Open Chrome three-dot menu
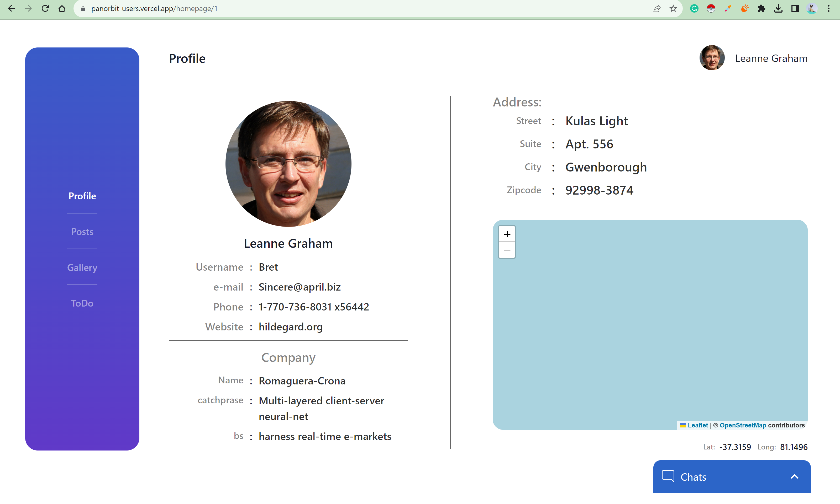840x504 pixels. point(829,8)
